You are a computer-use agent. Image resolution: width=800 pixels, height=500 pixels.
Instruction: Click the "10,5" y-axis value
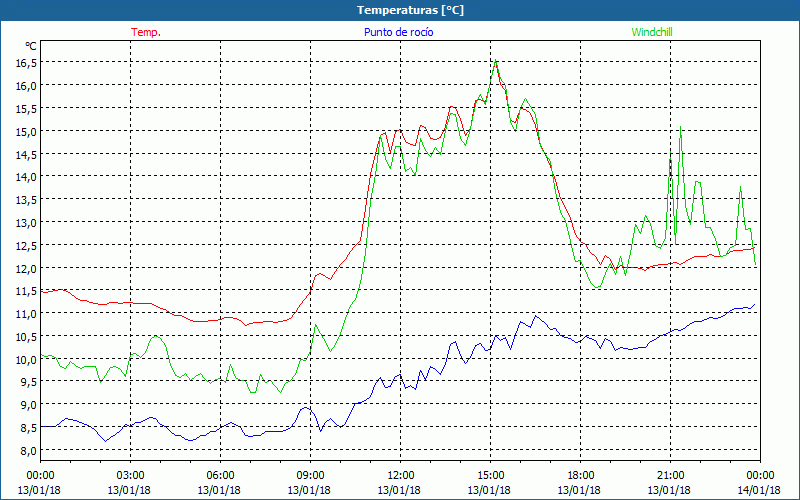click(x=27, y=337)
